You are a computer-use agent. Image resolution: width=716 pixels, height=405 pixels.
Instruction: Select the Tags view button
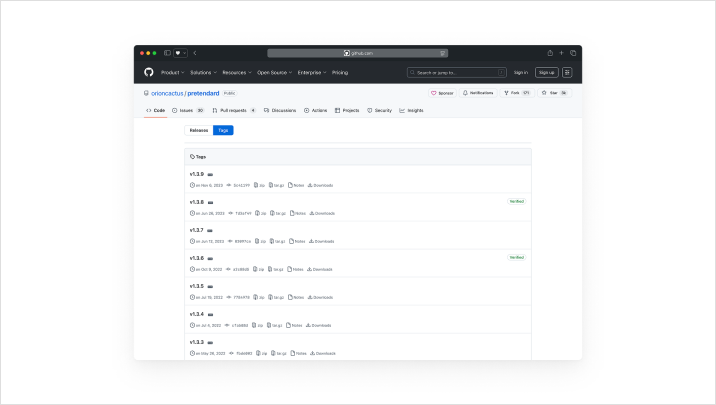(223, 131)
